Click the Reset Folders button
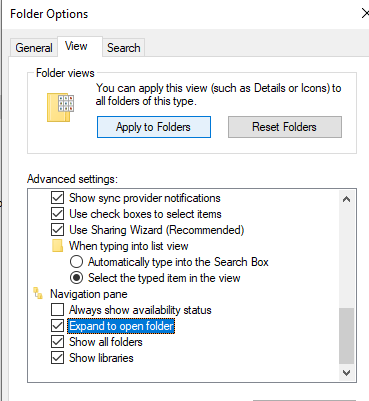 (285, 127)
